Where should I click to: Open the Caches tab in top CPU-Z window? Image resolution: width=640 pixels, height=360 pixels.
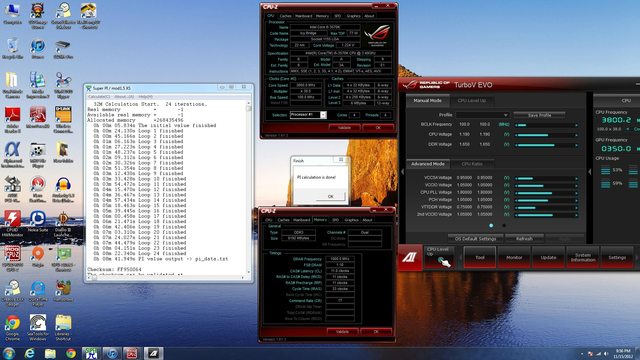coord(285,16)
